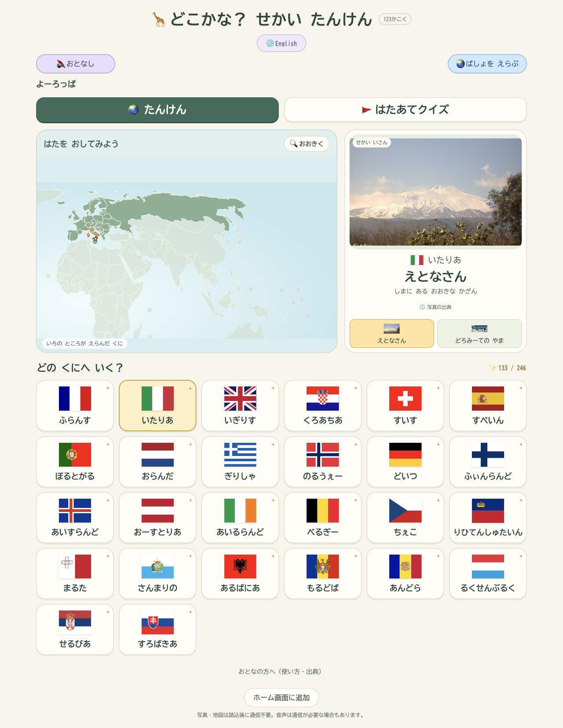563x728 pixels.
Task: Click the Mount Etna large photo
Action: point(436,192)
